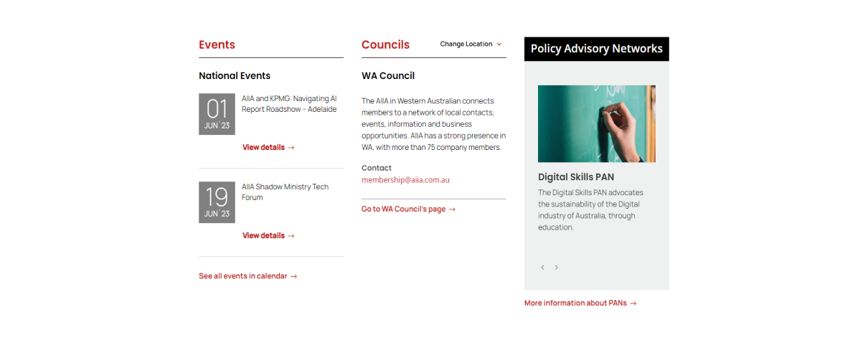Open the Digital Skills PAN heading
The width and height of the screenshot is (868, 345).
coord(576,177)
